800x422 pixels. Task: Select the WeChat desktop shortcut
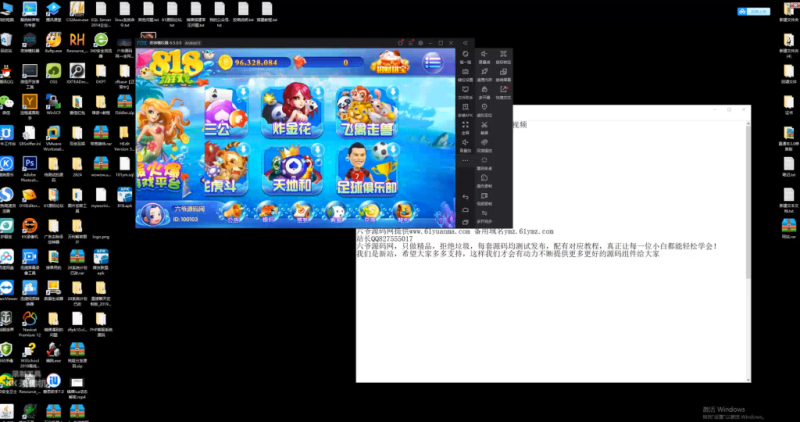6,104
